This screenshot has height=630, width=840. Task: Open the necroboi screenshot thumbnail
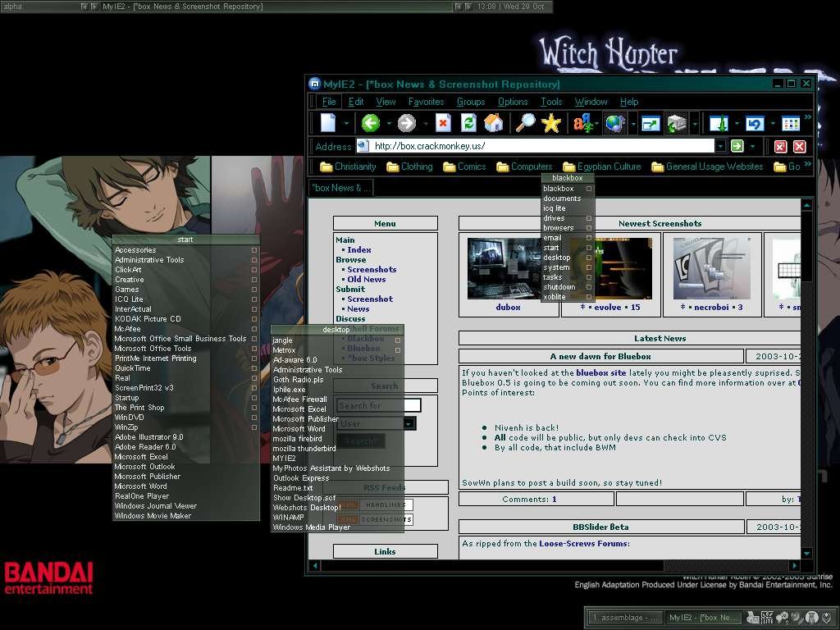(x=711, y=268)
